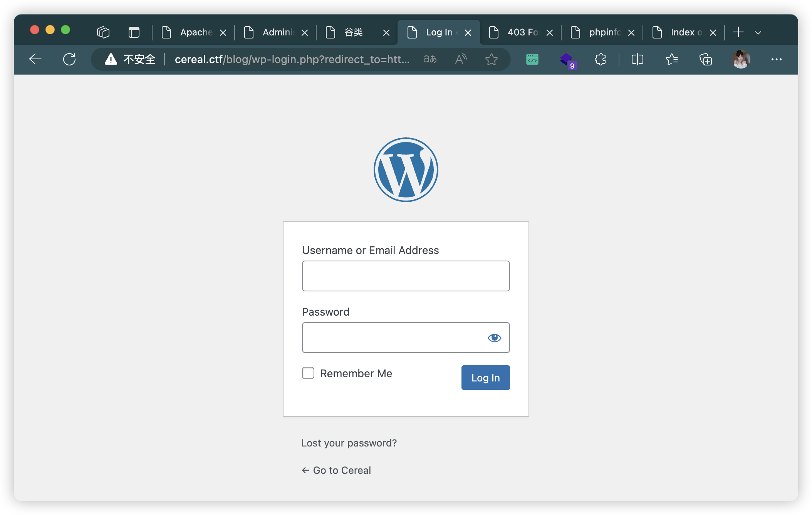Screen dimensions: 812x515
Task: Open the favorites list icon
Action: [671, 59]
